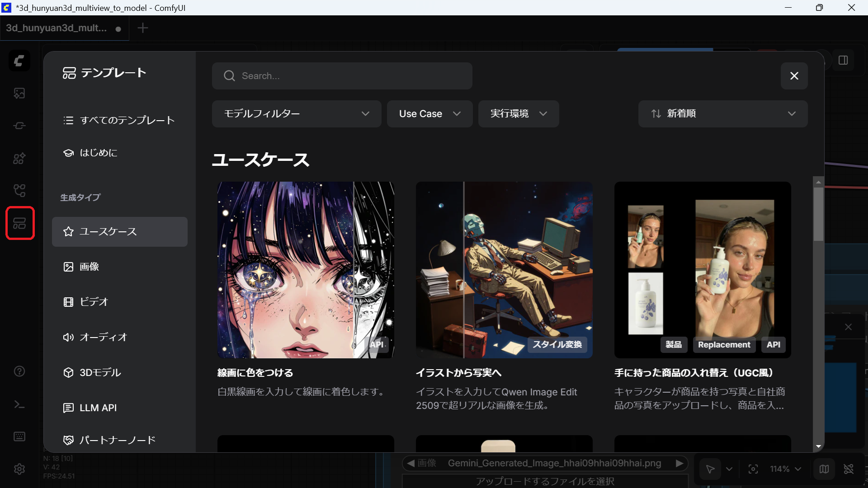Open the settings gear icon
The width and height of the screenshot is (868, 488).
pos(19,469)
